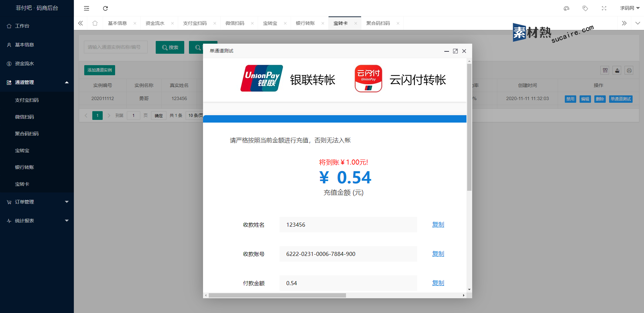Click cell 202011112 in 实例编号 column
The image size is (644, 313).
pos(103,98)
